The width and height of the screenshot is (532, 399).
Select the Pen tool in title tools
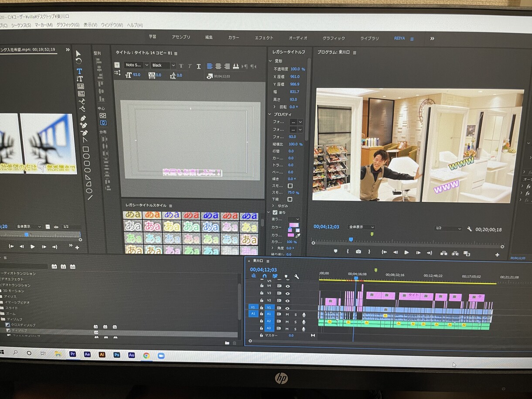(x=83, y=119)
